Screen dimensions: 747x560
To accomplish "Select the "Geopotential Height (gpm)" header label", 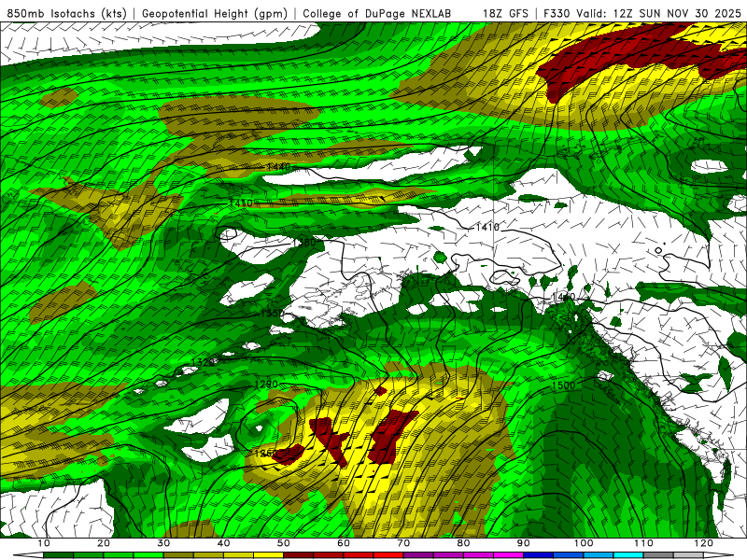I will tap(215, 14).
